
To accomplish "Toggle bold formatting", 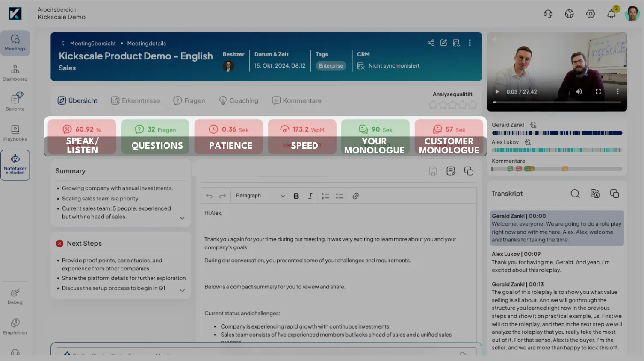I will tap(296, 196).
